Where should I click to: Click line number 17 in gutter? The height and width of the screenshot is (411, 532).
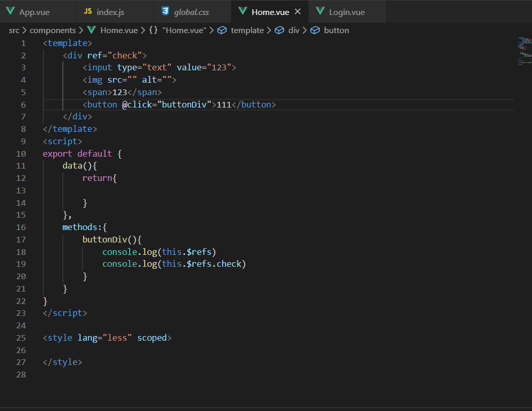[21, 240]
